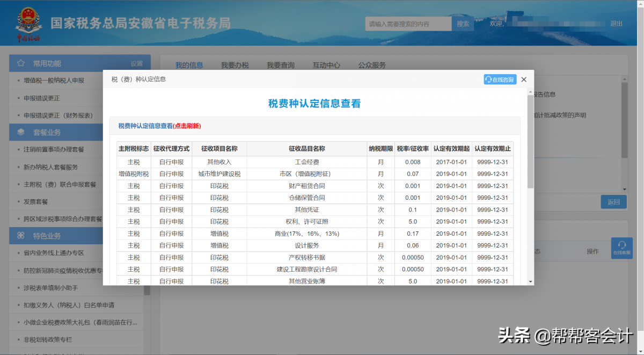Open 设置 for 常用功能
The width and height of the screenshot is (644, 355).
point(136,63)
